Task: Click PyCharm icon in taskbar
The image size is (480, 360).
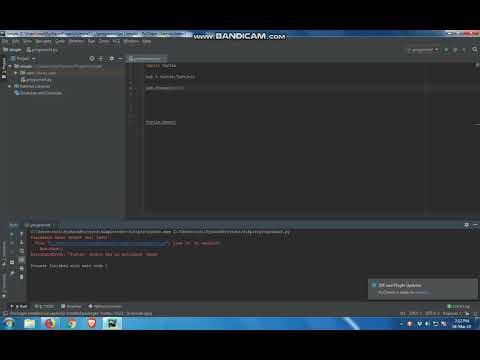Action: coord(112,323)
